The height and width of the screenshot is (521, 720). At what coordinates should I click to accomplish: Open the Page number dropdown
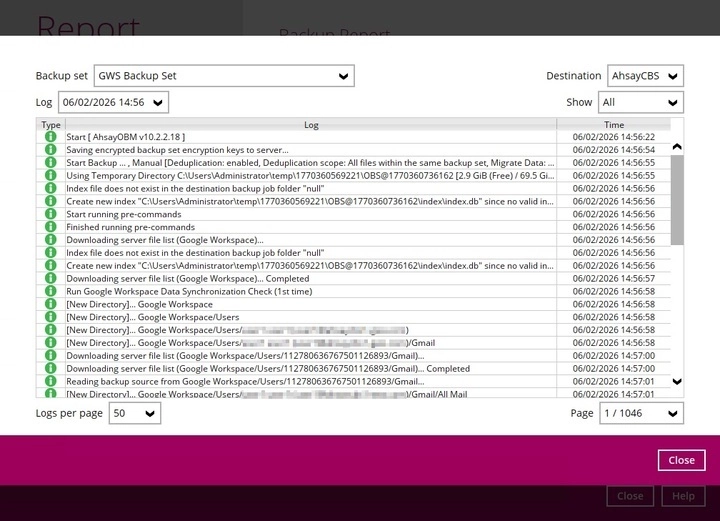coord(640,413)
